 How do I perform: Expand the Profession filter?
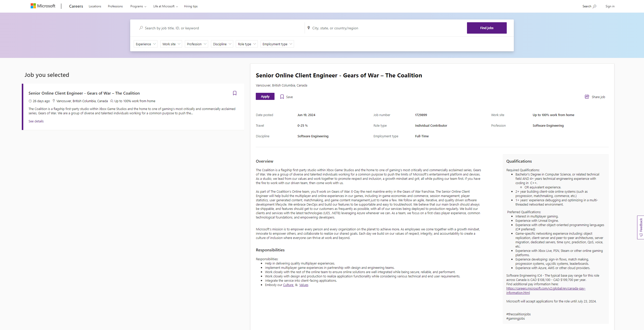pos(197,44)
